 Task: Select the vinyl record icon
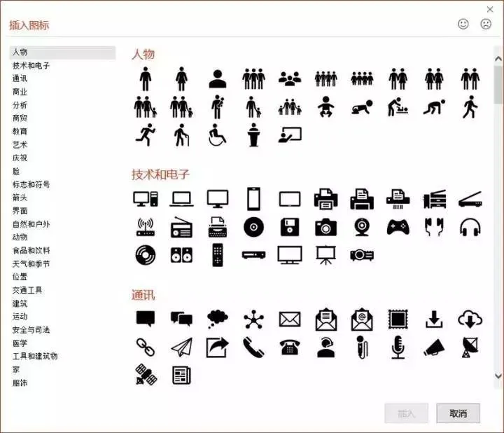pos(146,255)
